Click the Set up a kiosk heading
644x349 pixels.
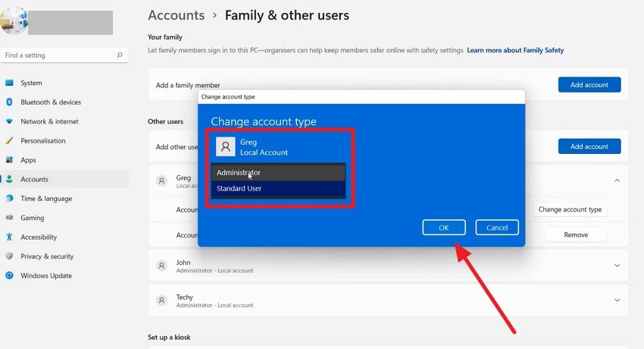169,337
